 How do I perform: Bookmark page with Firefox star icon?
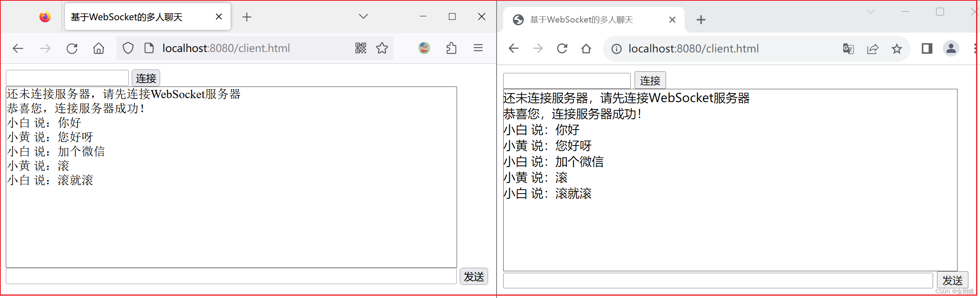[x=382, y=48]
